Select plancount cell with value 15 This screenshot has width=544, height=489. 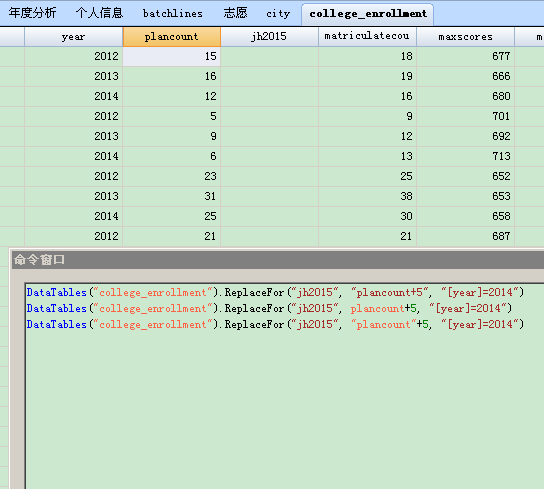point(172,56)
